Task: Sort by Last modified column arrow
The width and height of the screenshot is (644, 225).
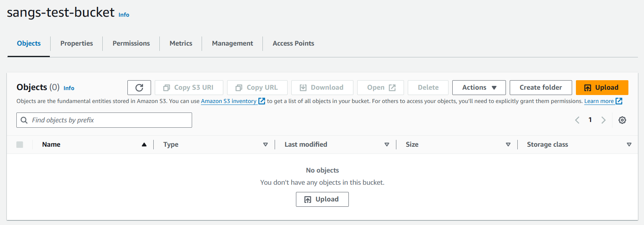Action: click(x=387, y=144)
